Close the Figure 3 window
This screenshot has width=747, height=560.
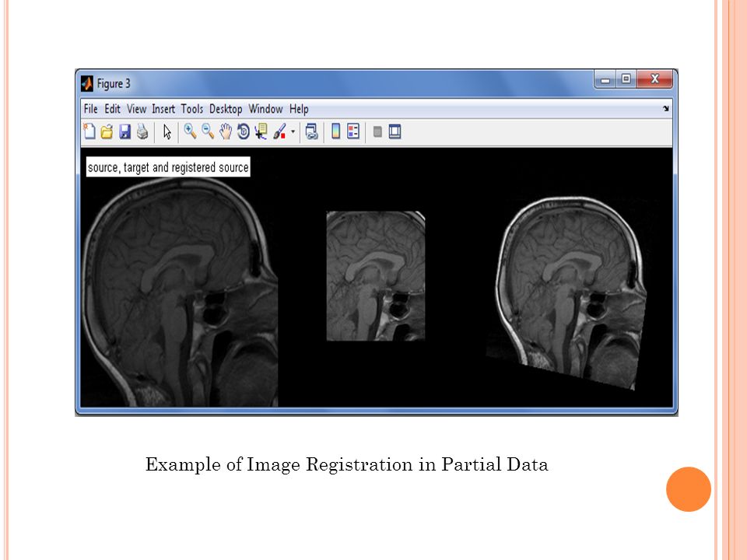(x=655, y=79)
